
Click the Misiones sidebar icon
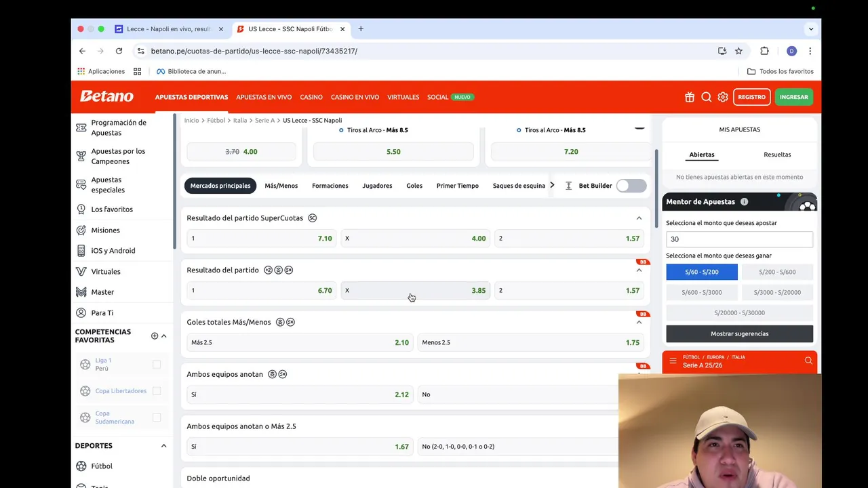81,230
